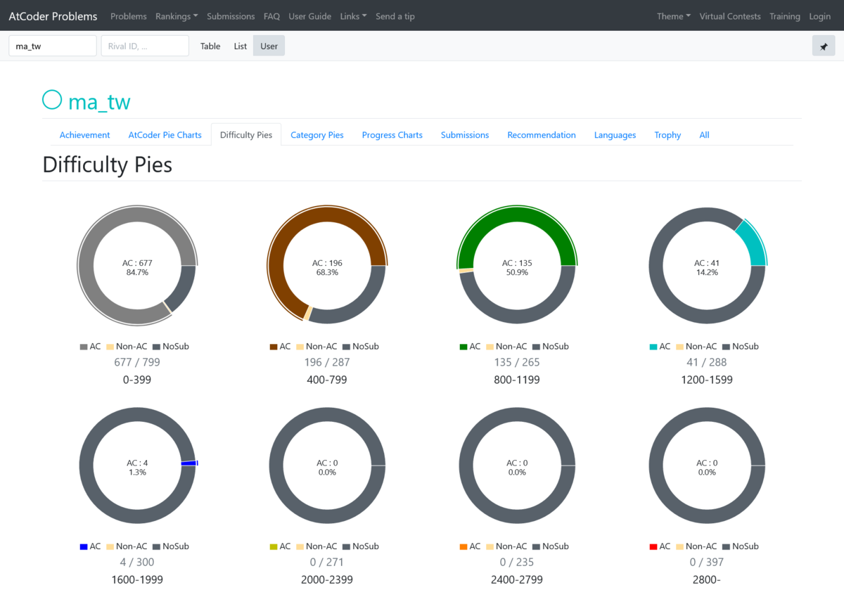Toggle NoSub legend in 0-399 pie
The image size is (844, 616).
click(x=170, y=347)
